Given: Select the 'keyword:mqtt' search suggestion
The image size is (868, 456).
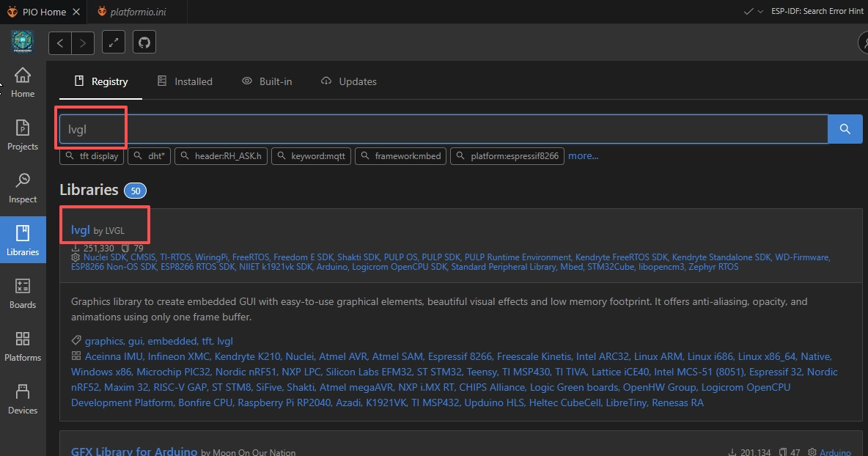Looking at the screenshot, I should click(x=311, y=156).
